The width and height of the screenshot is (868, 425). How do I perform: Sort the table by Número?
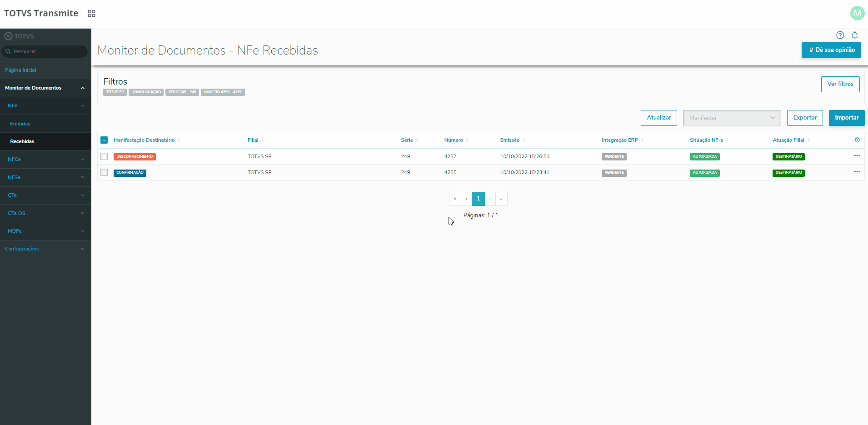tap(456, 140)
